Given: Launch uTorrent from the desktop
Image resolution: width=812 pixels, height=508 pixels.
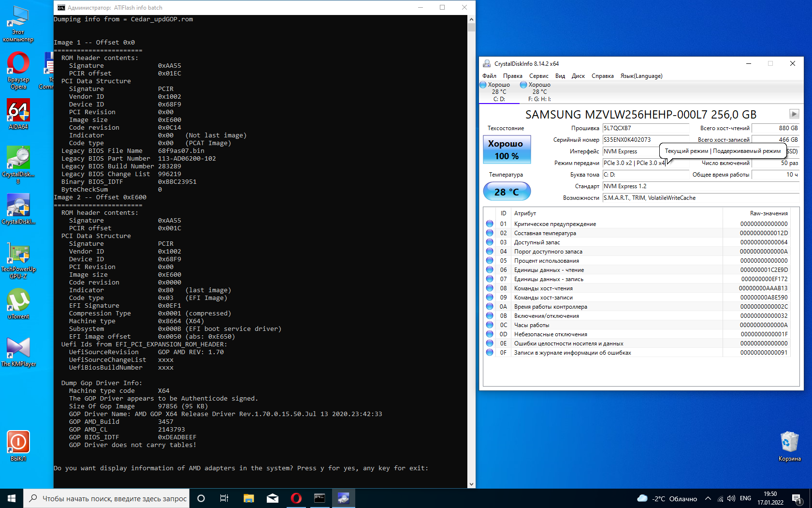Looking at the screenshot, I should (x=18, y=304).
